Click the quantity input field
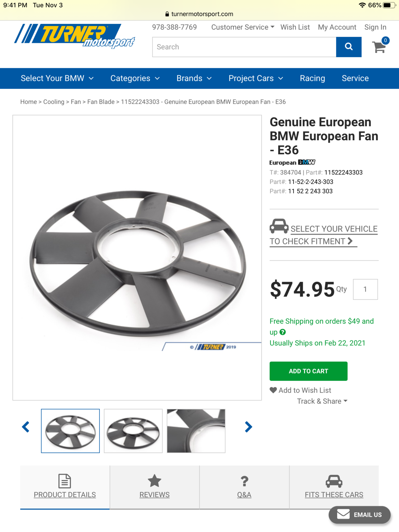This screenshot has height=532, width=399. tap(365, 289)
